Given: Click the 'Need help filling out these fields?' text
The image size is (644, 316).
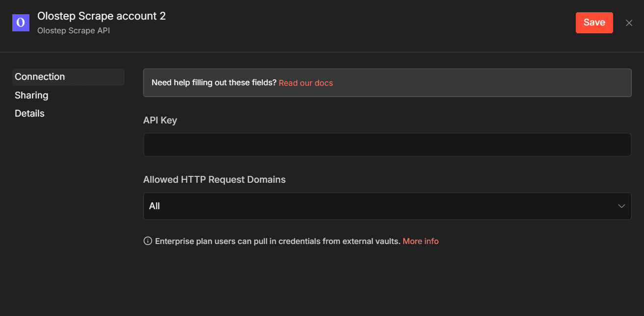Looking at the screenshot, I should (x=214, y=83).
